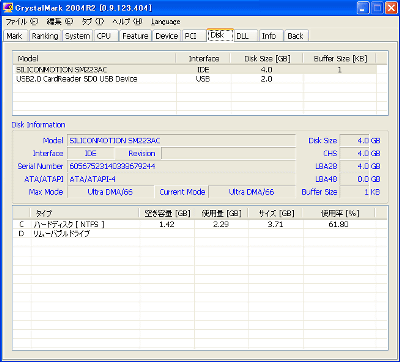The height and width of the screenshot is (362, 400).
Task: Click the Interface column header
Action: 203,59
